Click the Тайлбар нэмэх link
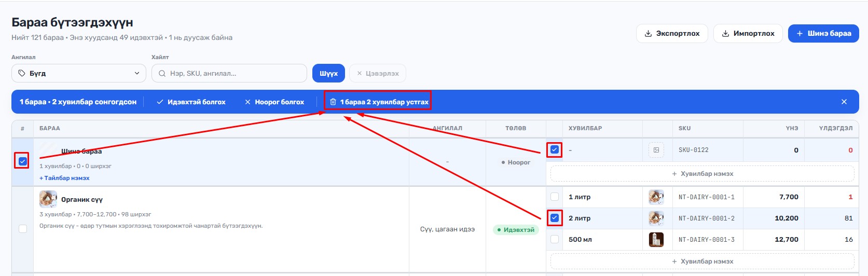This screenshot has height=276, width=868. [64, 178]
